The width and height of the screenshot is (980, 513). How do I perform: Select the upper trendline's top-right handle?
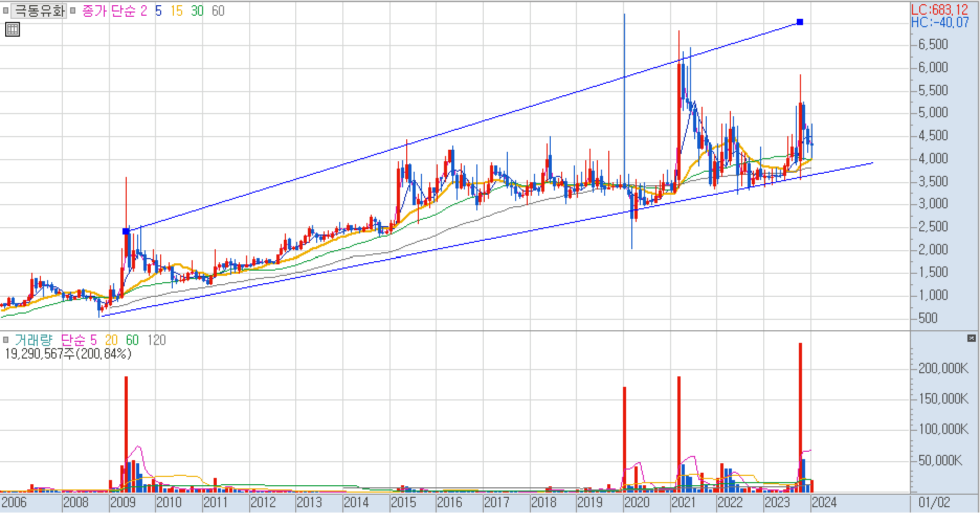[x=800, y=22]
